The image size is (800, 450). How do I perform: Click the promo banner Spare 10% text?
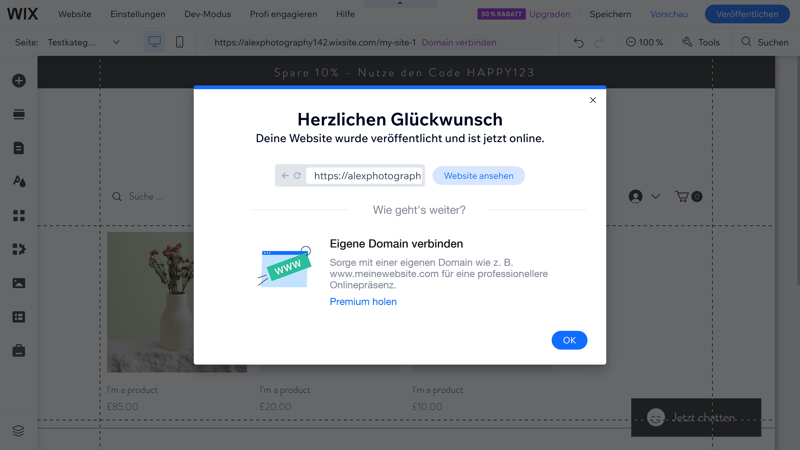[404, 72]
